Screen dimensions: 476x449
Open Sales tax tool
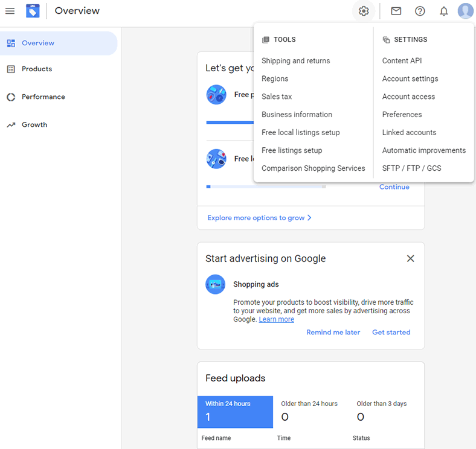[277, 97]
